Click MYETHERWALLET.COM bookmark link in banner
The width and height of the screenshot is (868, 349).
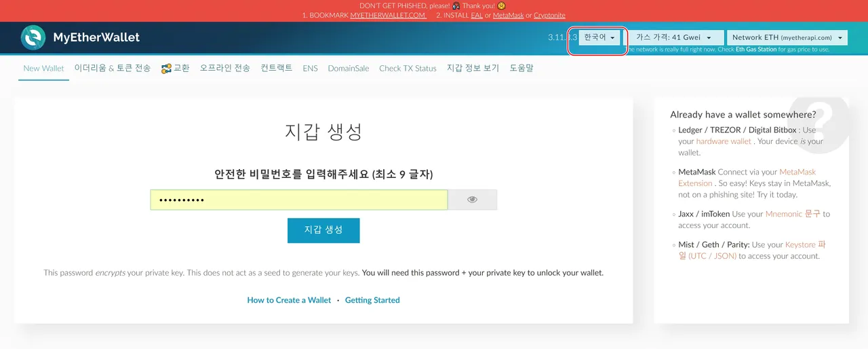[388, 15]
